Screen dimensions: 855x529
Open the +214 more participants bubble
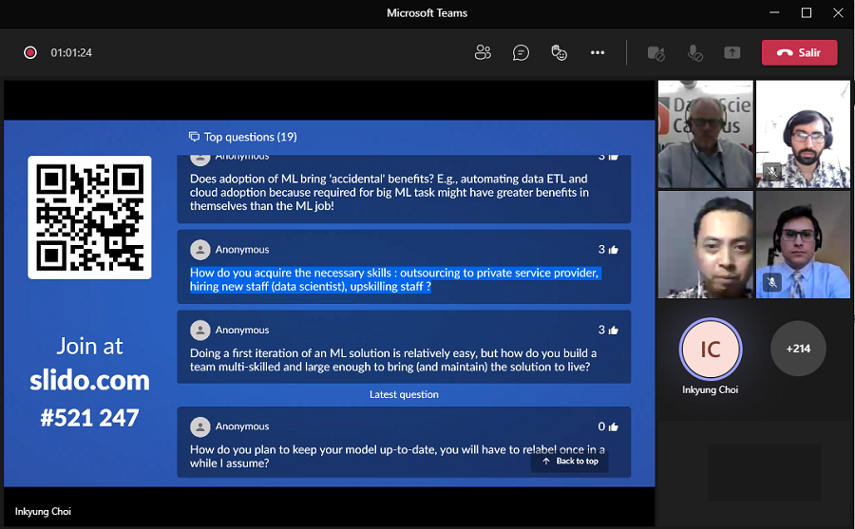798,348
